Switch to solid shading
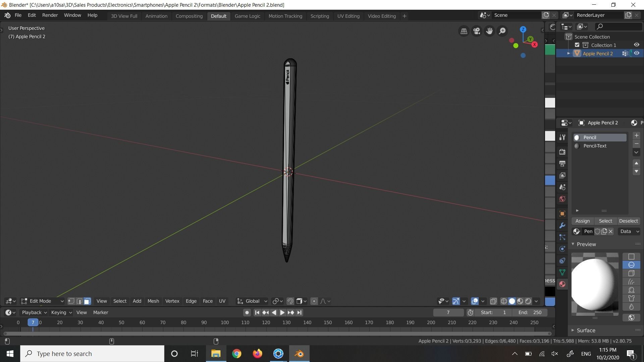The width and height of the screenshot is (644, 362). pyautogui.click(x=512, y=301)
